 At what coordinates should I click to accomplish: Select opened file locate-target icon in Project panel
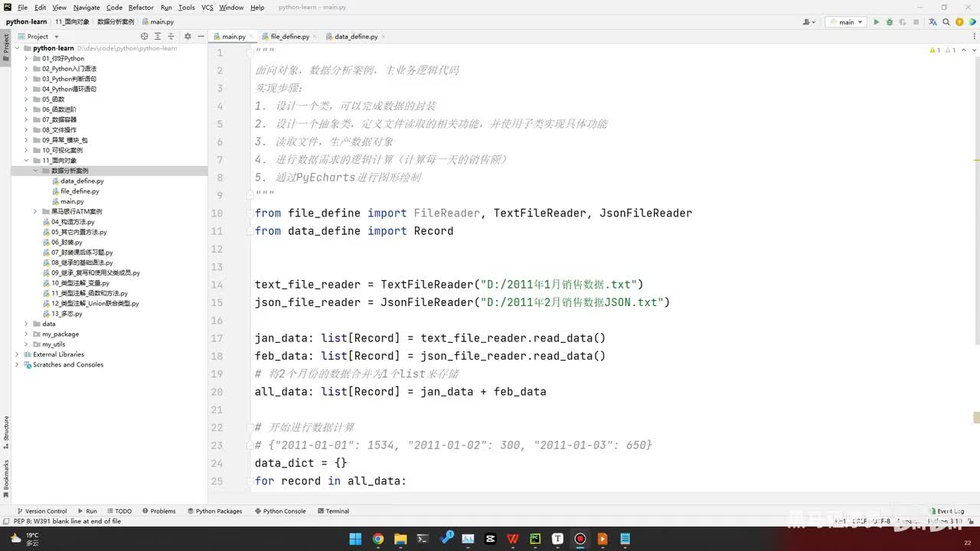tap(144, 36)
